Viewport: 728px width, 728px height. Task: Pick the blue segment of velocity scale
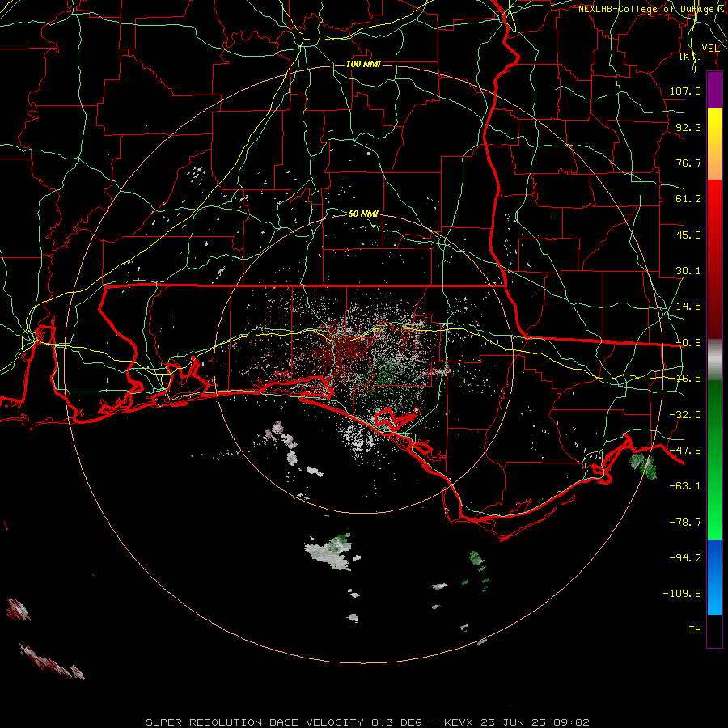tap(714, 577)
